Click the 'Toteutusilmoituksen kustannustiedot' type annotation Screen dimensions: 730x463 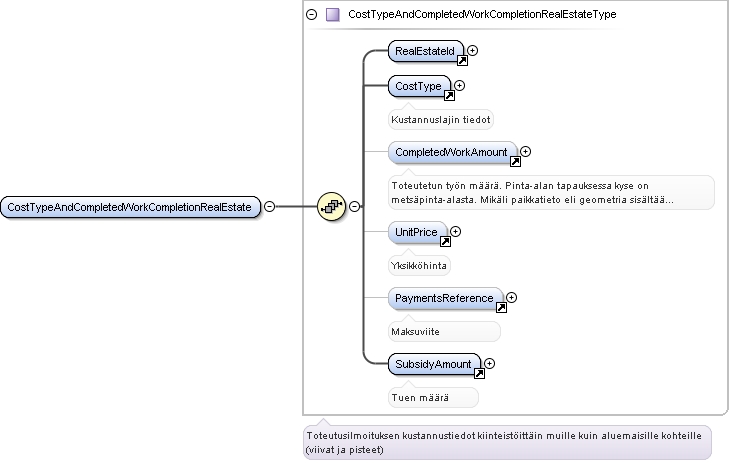point(507,443)
